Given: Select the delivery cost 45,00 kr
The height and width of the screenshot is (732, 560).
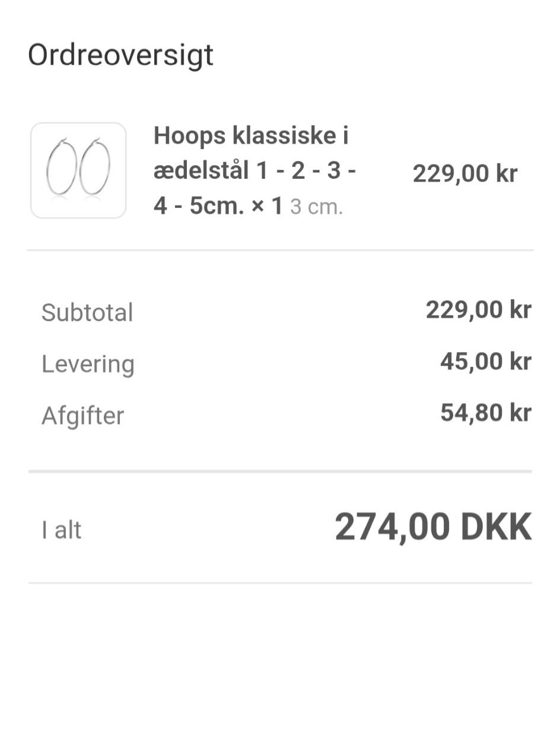Looking at the screenshot, I should 485,361.
